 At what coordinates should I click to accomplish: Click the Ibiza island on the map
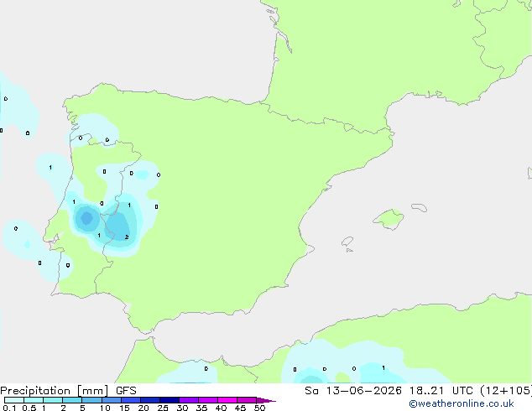[x=347, y=242]
